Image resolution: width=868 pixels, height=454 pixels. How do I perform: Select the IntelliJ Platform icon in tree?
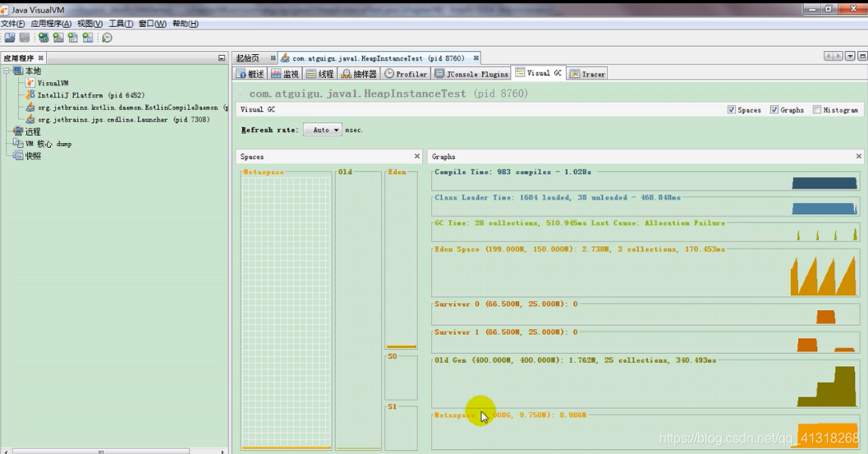pos(30,95)
